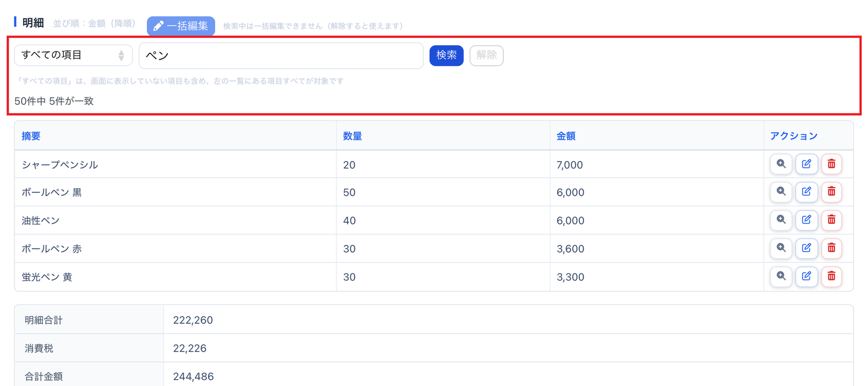Click the amount 7,000 cell

(x=657, y=165)
